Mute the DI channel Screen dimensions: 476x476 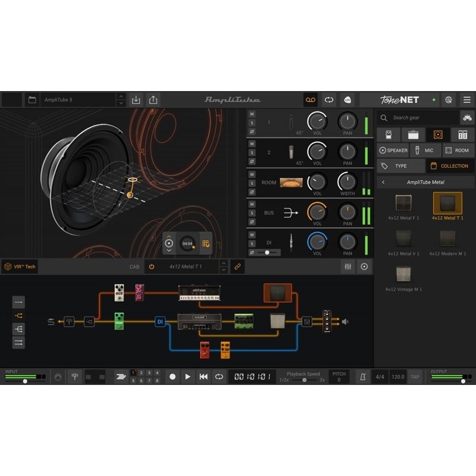point(252,234)
